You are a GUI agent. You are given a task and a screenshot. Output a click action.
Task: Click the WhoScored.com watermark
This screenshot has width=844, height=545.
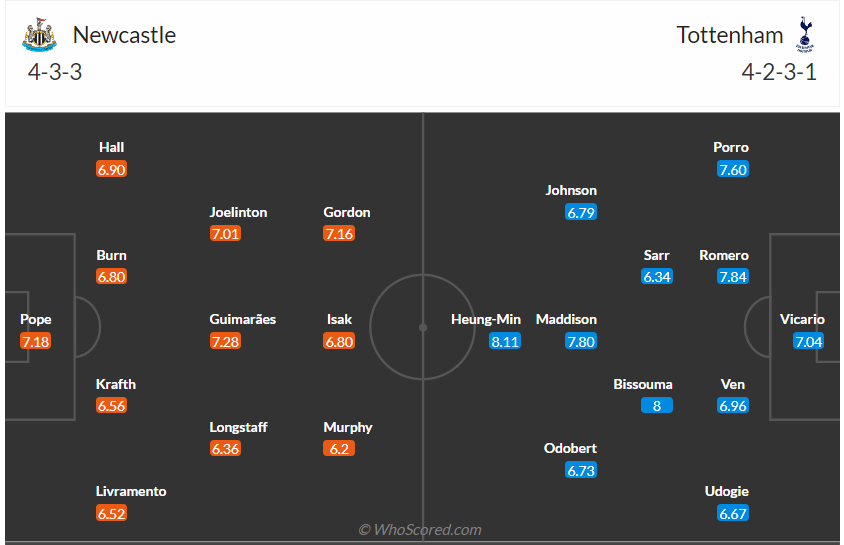(x=420, y=530)
